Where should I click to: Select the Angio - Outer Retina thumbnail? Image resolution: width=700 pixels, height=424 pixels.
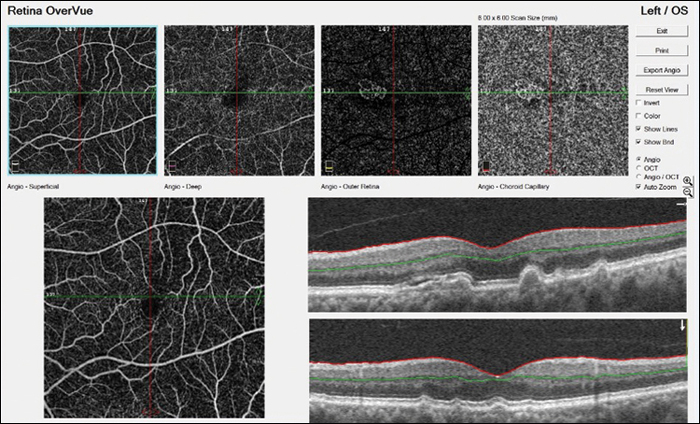(x=396, y=100)
